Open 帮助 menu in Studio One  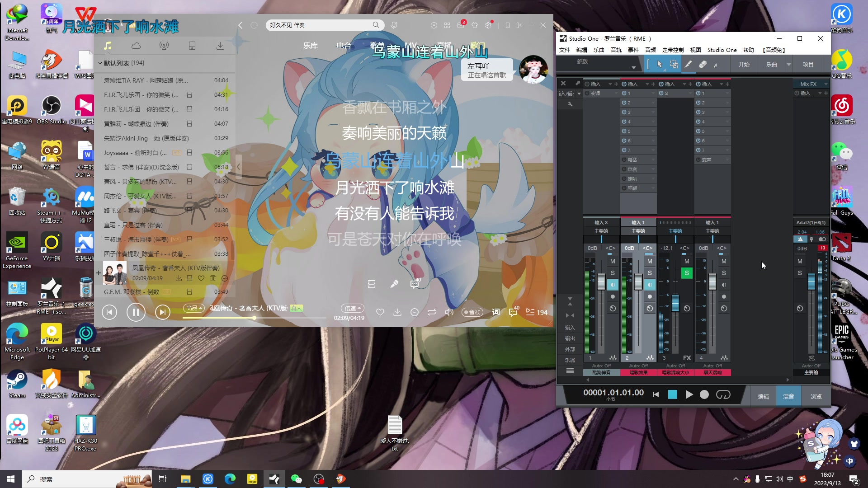pos(749,50)
